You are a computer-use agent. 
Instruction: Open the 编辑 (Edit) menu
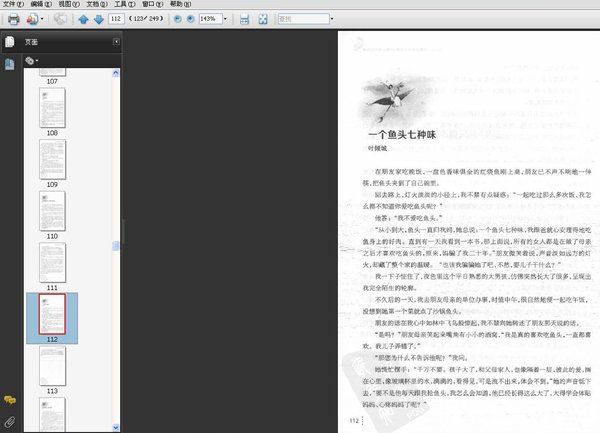pyautogui.click(x=41, y=4)
